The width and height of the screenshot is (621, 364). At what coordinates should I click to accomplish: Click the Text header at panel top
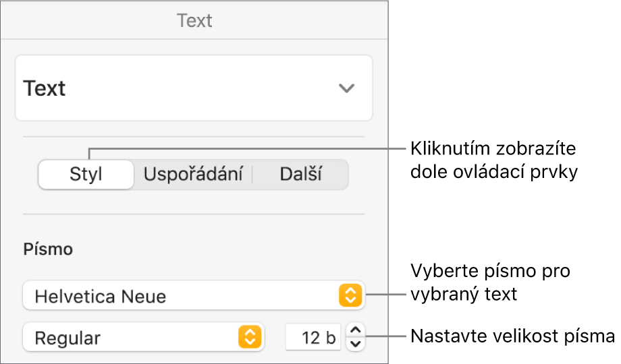coord(194,21)
